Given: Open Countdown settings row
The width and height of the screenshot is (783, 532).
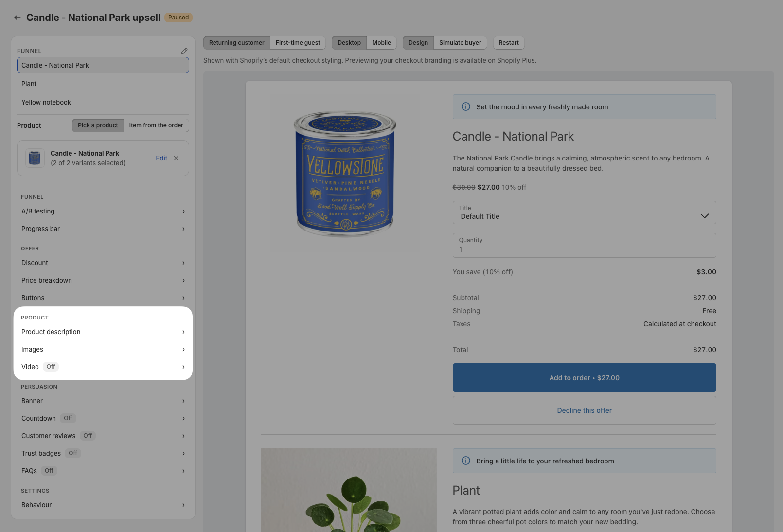Looking at the screenshot, I should pyautogui.click(x=103, y=418).
